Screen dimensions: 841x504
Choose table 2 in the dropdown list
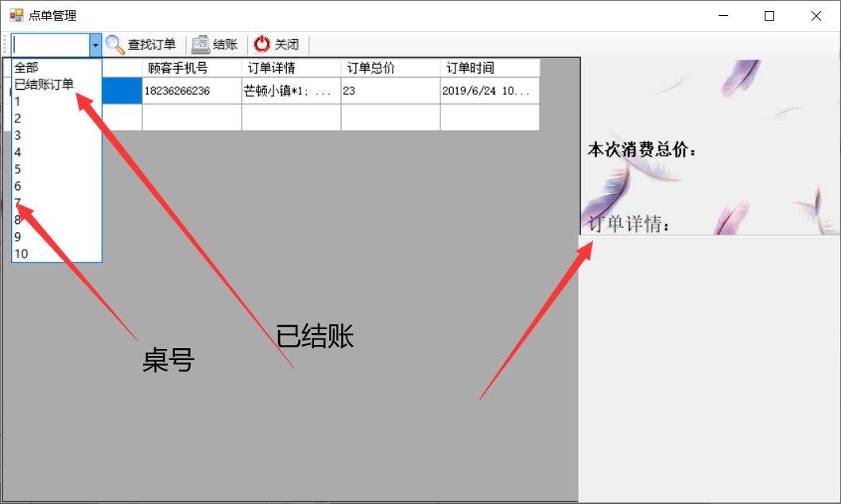[x=56, y=118]
